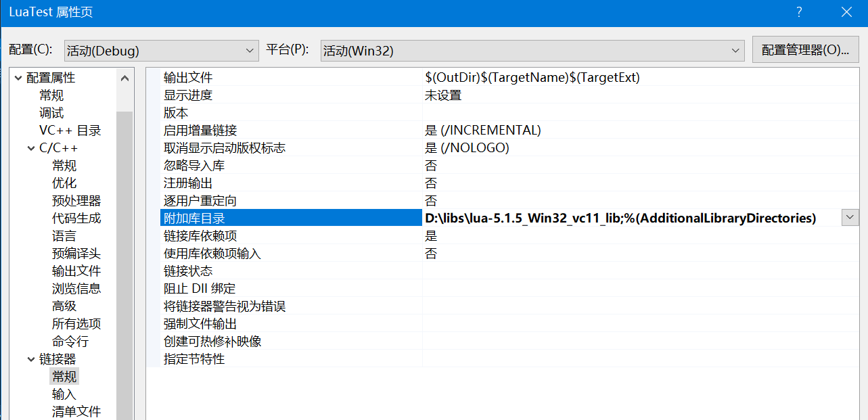This screenshot has width=868, height=420.
Task: Open the 配置 (Debug) dropdown
Action: [x=161, y=51]
